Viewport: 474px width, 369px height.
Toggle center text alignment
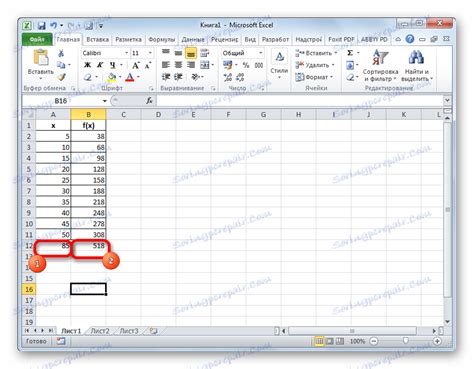[x=178, y=65]
